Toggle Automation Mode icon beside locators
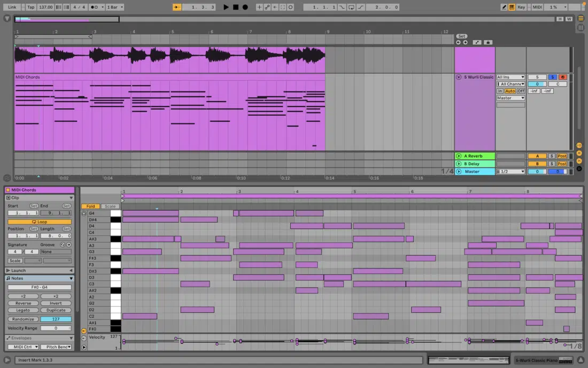 (x=477, y=42)
